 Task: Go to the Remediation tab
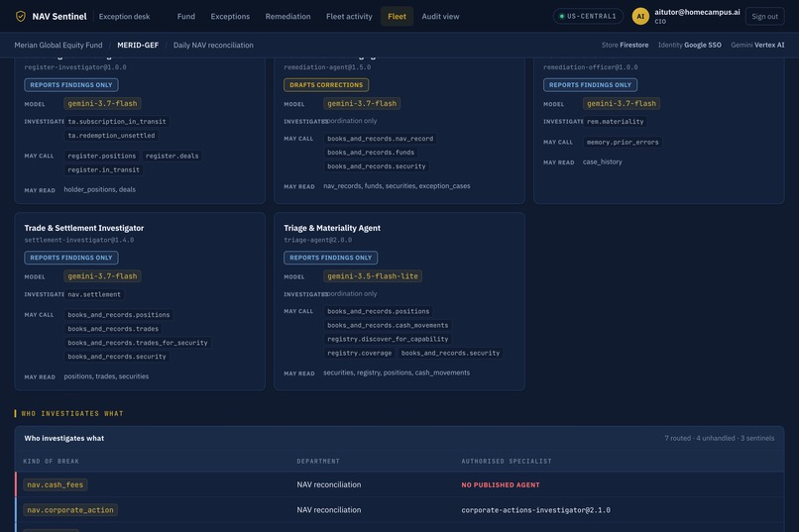pos(287,16)
